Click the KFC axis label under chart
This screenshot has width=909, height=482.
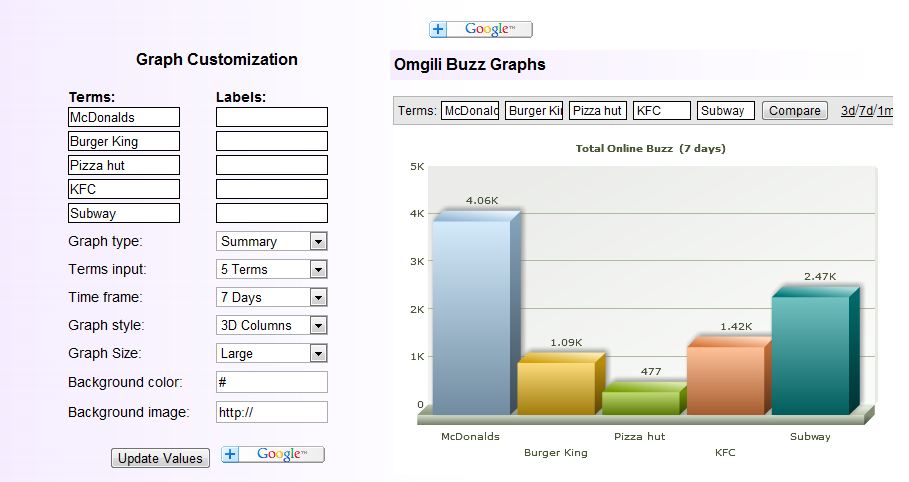(725, 452)
